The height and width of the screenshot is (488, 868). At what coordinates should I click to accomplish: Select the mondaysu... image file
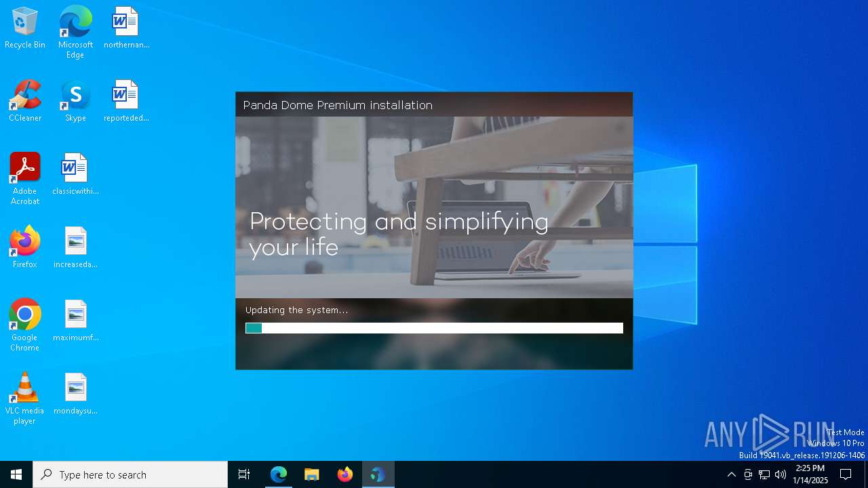pyautogui.click(x=75, y=394)
